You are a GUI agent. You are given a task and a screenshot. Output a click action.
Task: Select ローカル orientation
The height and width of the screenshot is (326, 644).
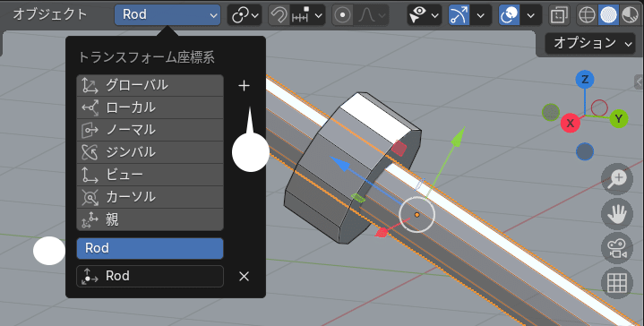[150, 107]
